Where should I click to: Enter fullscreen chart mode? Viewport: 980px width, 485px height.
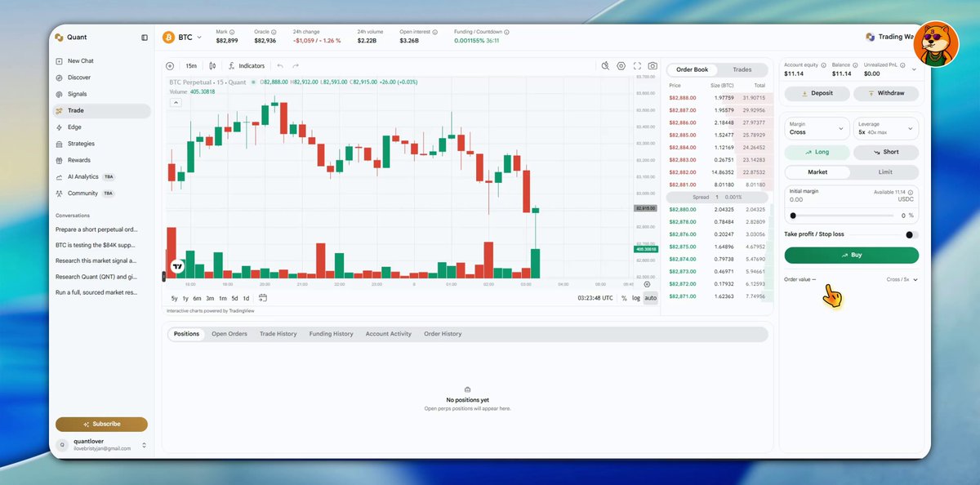coord(637,66)
